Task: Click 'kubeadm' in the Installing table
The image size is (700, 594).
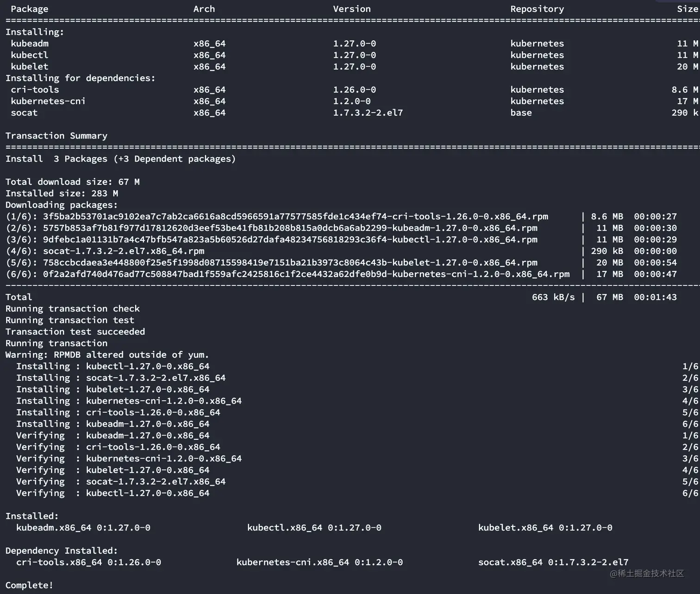Action: tap(30, 44)
